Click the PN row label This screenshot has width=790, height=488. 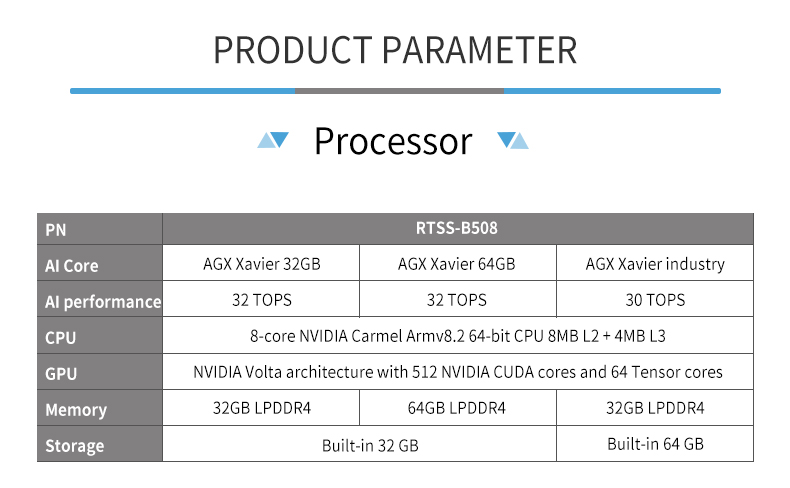pyautogui.click(x=100, y=230)
